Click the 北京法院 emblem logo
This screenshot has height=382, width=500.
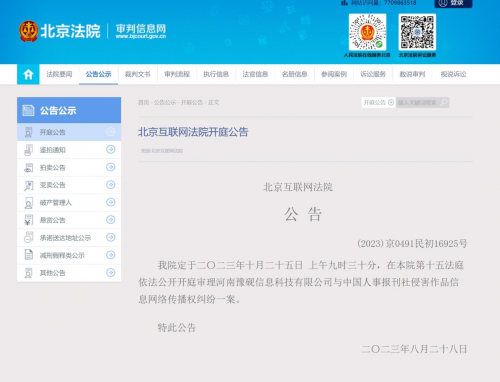click(x=28, y=31)
